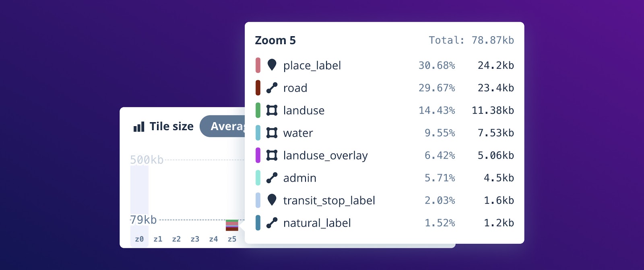Click the landuse_overlay polygon icon
Viewport: 644px width, 270px height.
click(272, 155)
